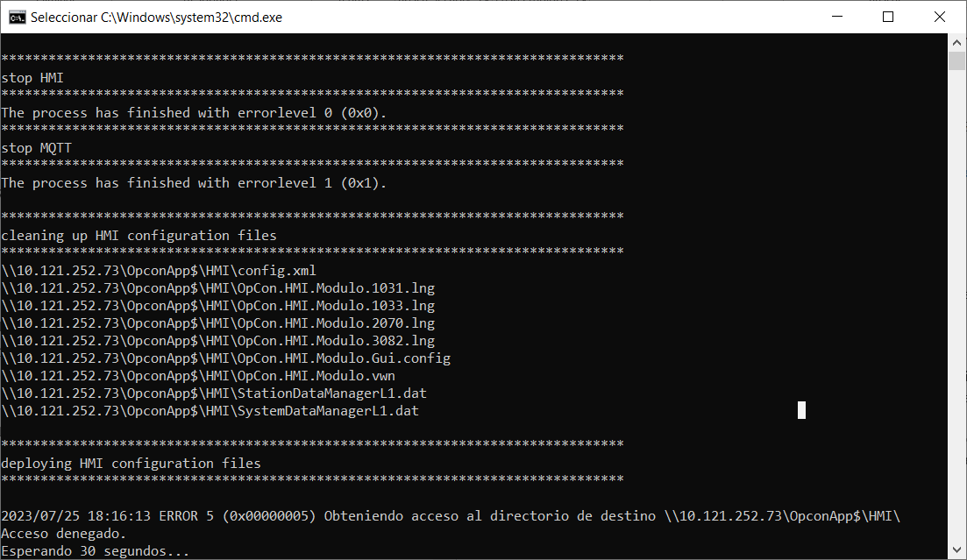Maximize the cmd.exe window
This screenshot has height=560, width=967.
pyautogui.click(x=888, y=17)
